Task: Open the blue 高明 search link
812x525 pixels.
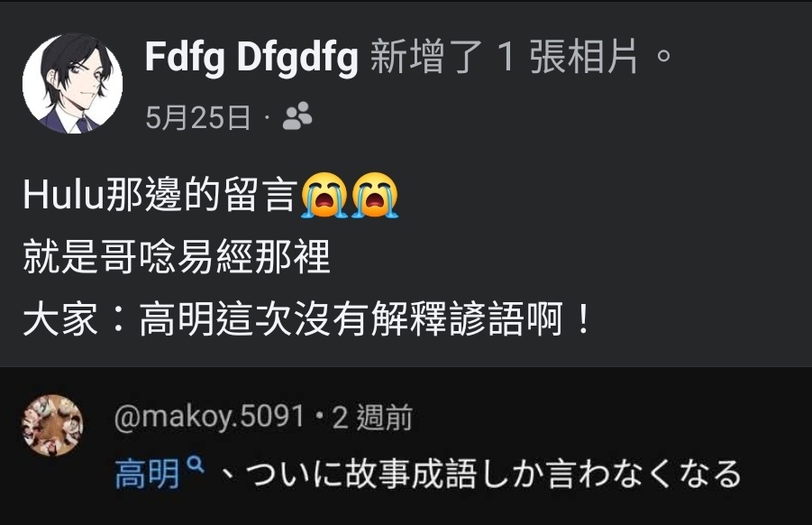Action: [147, 474]
